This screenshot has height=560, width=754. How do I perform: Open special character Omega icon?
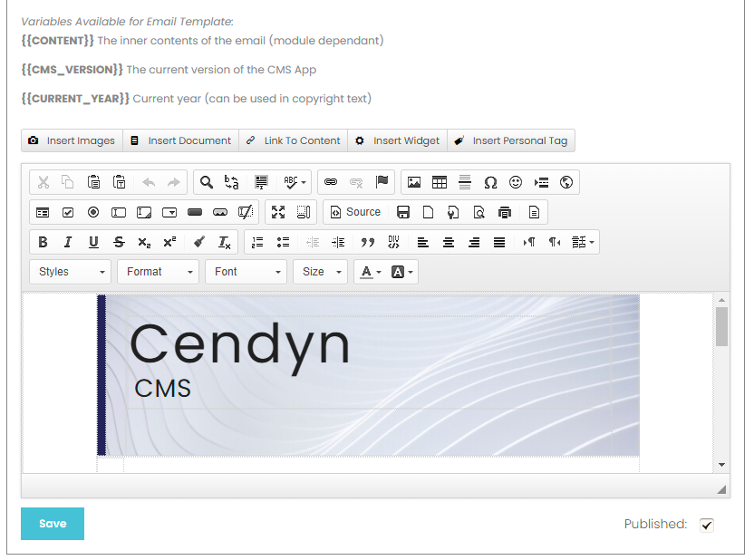[x=490, y=182]
